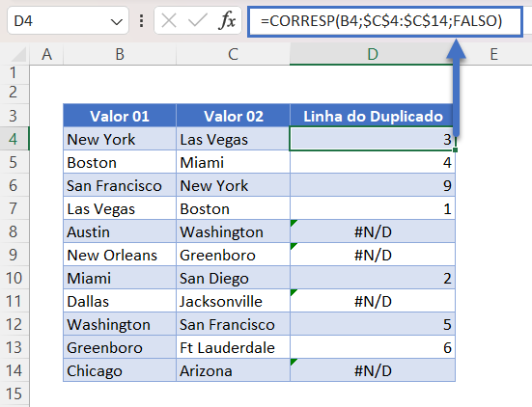Select the Arizona cell
Screen dimensions: 532x407
pos(233,370)
